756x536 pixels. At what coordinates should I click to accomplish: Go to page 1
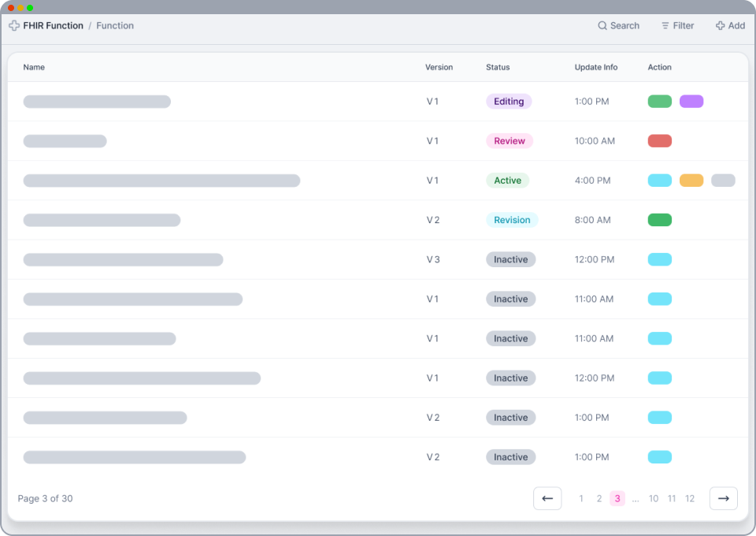coord(581,499)
